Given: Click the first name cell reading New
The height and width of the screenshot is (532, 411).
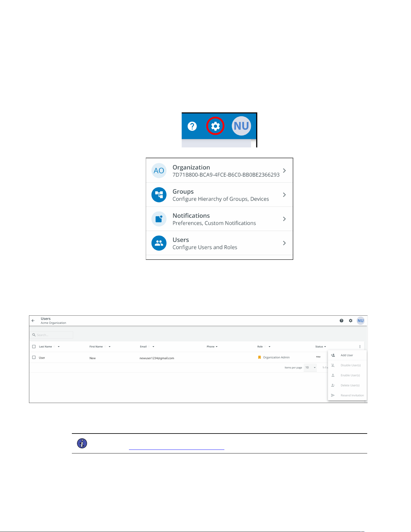Looking at the screenshot, I should point(92,358).
